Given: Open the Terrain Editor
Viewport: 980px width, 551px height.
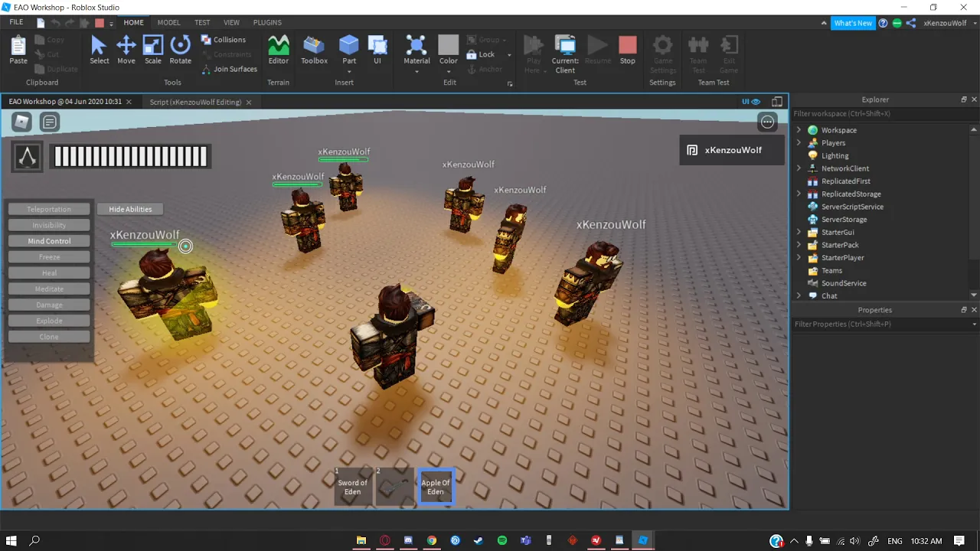Looking at the screenshot, I should coord(279,50).
